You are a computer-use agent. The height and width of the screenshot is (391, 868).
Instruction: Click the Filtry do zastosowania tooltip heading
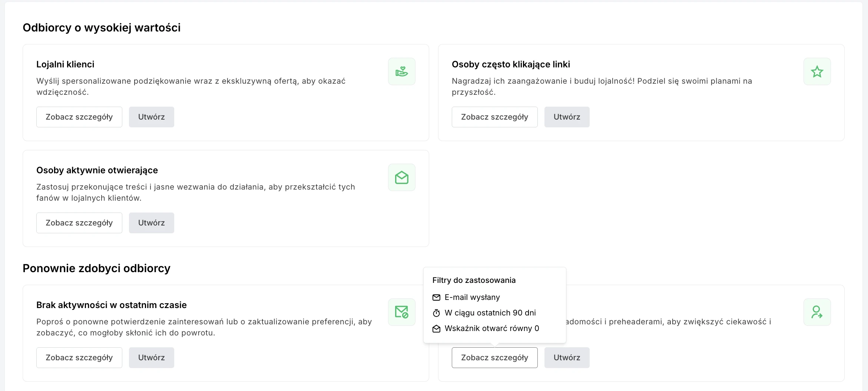[474, 280]
